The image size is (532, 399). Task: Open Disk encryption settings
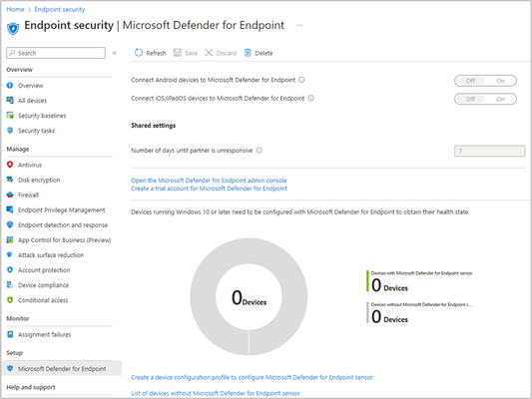39,180
